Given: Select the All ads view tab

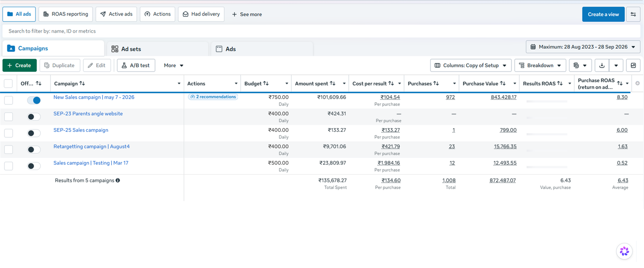Looking at the screenshot, I should [x=19, y=14].
